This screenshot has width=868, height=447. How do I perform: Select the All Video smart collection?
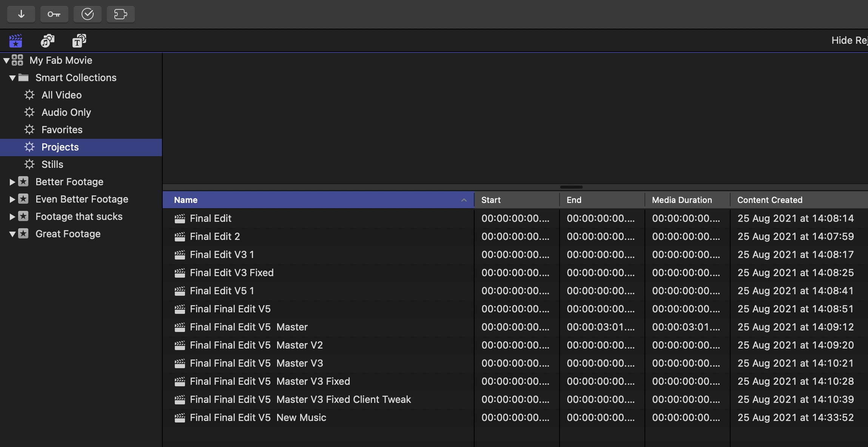pos(81,95)
